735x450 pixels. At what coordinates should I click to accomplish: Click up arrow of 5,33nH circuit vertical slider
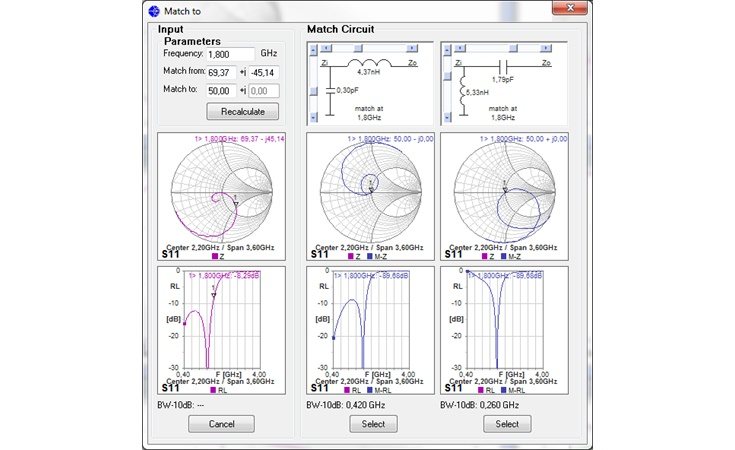(447, 50)
